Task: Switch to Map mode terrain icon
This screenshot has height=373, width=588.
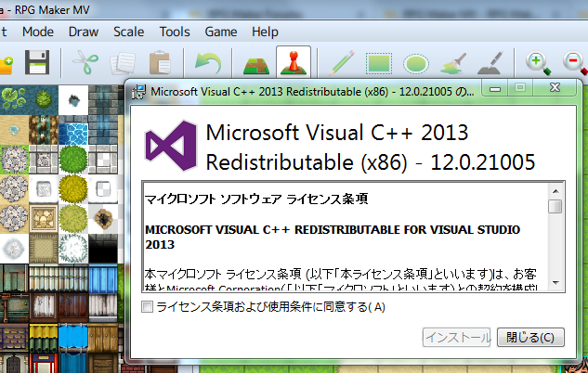Action: 256,66
